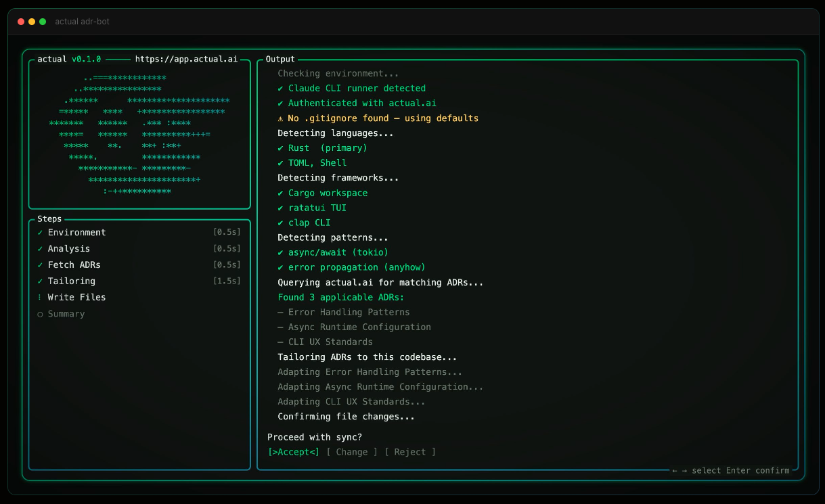Click the checkmark before clap CLI
825x504 pixels.
tap(280, 223)
